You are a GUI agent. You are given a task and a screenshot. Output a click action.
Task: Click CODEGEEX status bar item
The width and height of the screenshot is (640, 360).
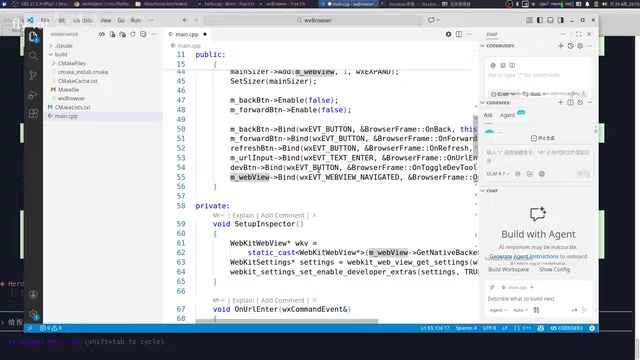567,328
